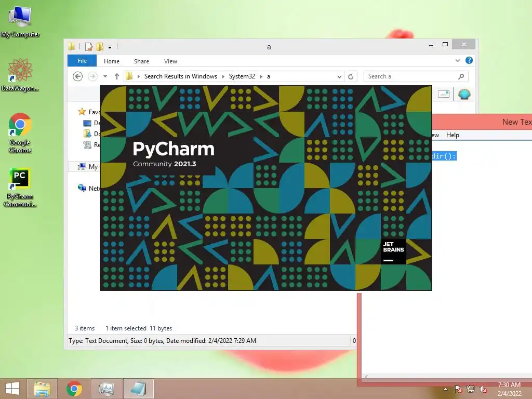
Task: Open the address bar history dropdown
Action: point(339,77)
